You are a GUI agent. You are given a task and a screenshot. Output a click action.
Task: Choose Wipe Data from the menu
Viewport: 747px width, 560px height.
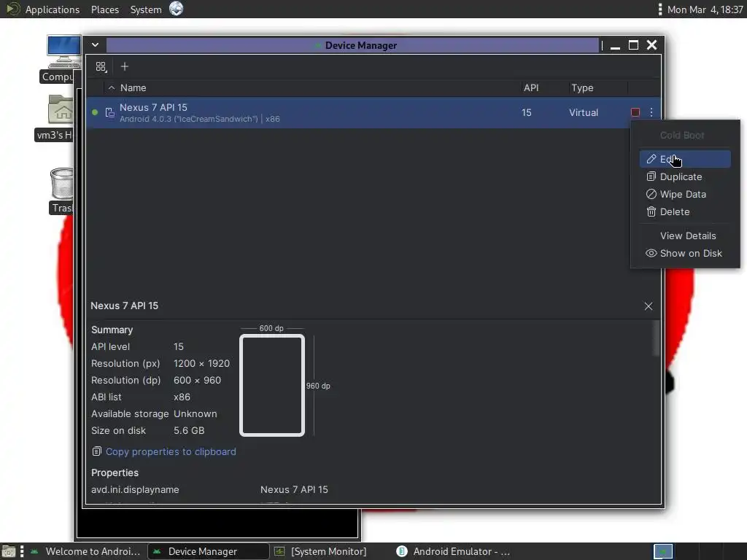[x=684, y=194]
